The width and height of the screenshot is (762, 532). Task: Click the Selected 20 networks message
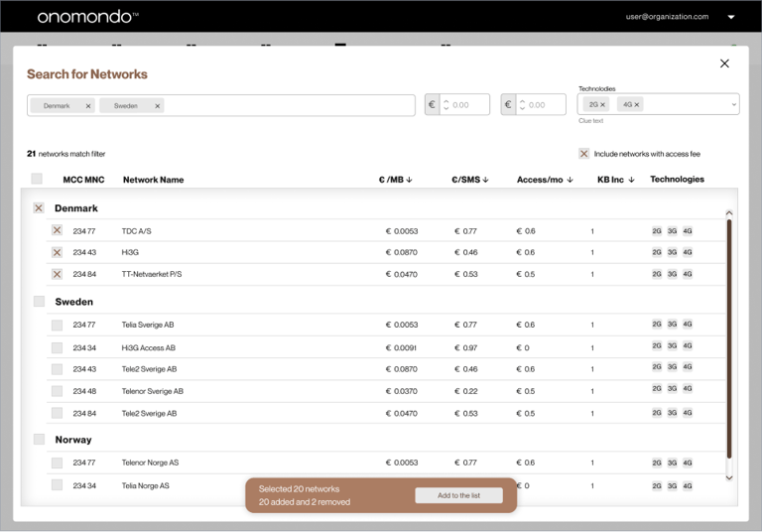click(299, 488)
